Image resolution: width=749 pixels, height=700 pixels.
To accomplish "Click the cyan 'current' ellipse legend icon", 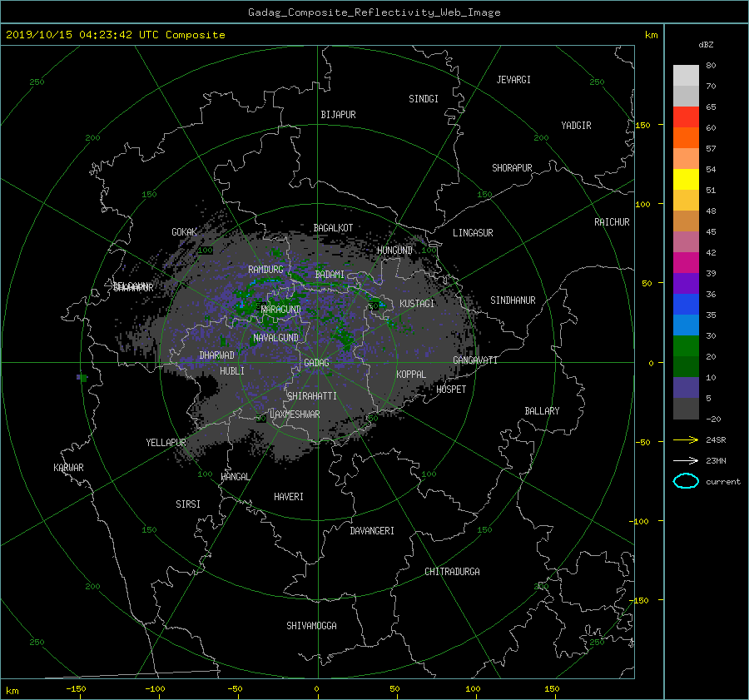I will point(686,481).
